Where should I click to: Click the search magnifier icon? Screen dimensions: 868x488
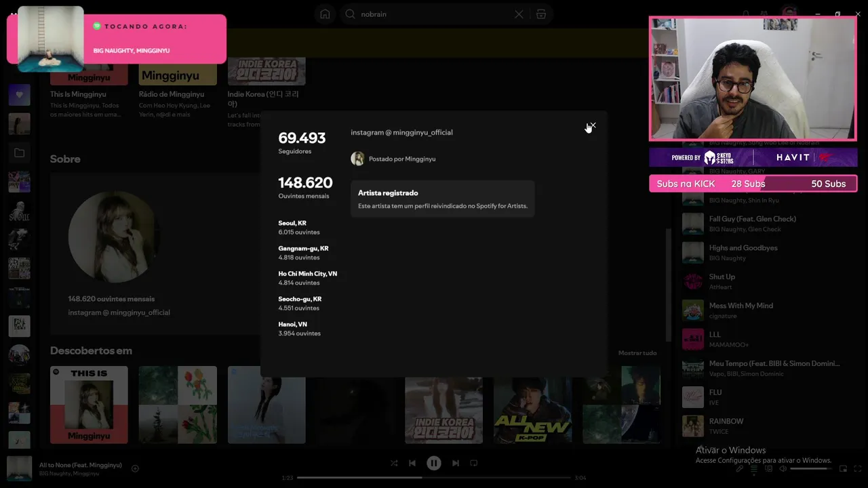[x=351, y=14]
